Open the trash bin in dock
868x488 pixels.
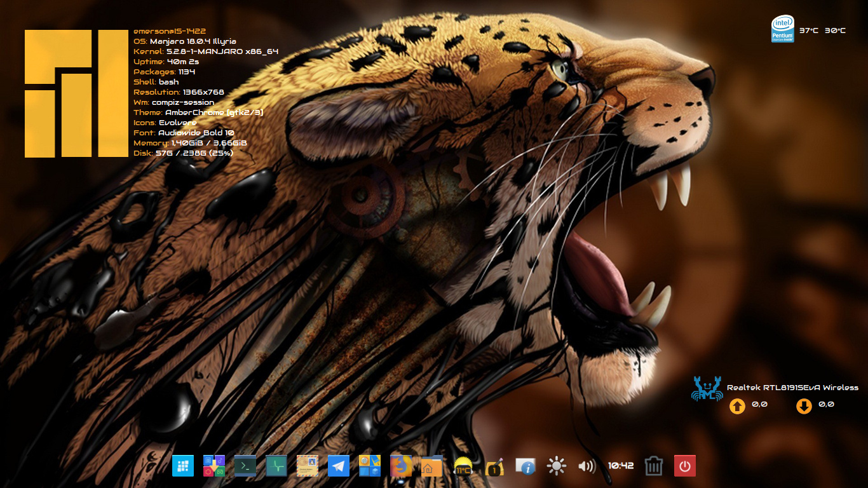click(654, 466)
